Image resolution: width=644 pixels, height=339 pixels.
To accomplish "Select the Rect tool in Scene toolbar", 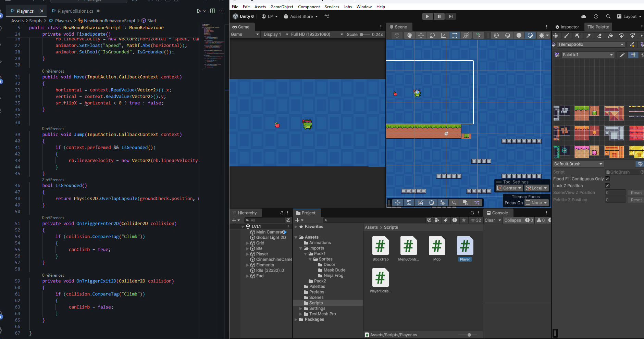I will click(x=455, y=35).
